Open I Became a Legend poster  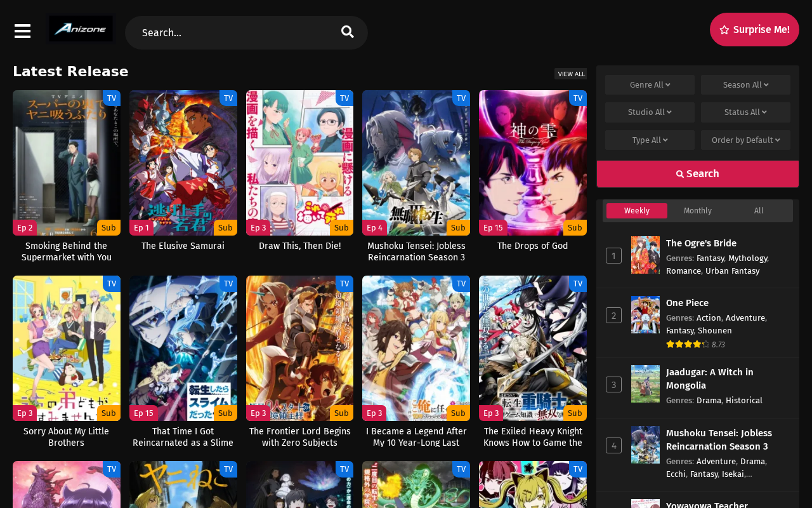pyautogui.click(x=416, y=348)
